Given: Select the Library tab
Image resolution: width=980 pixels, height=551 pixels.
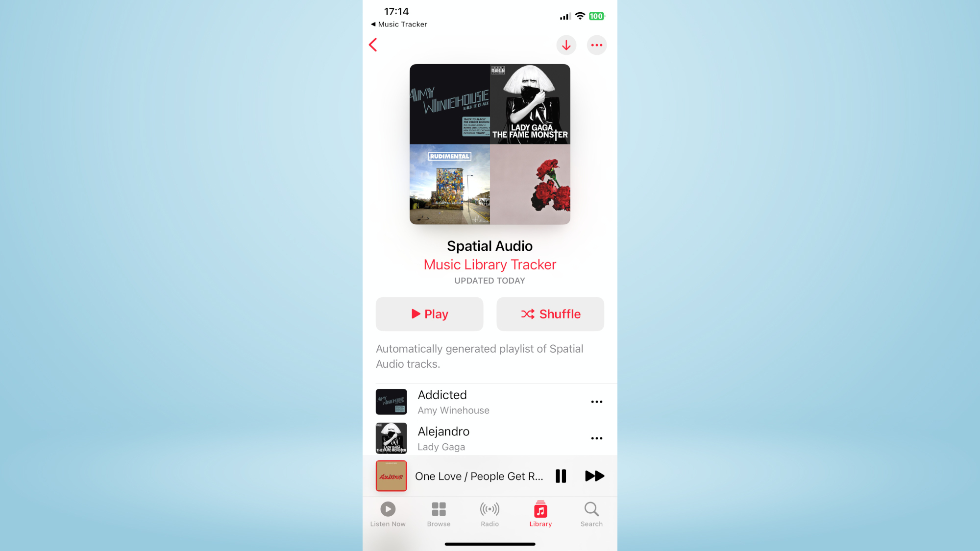Looking at the screenshot, I should pos(540,513).
